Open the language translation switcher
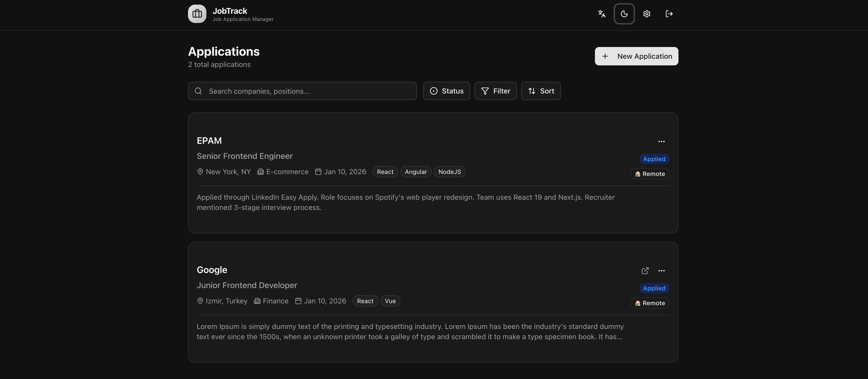 [x=602, y=14]
